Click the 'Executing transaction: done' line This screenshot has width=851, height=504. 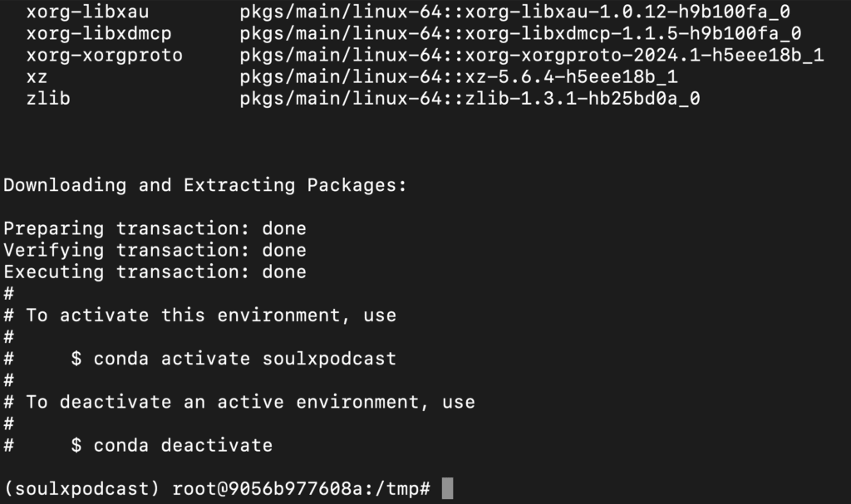pos(155,272)
